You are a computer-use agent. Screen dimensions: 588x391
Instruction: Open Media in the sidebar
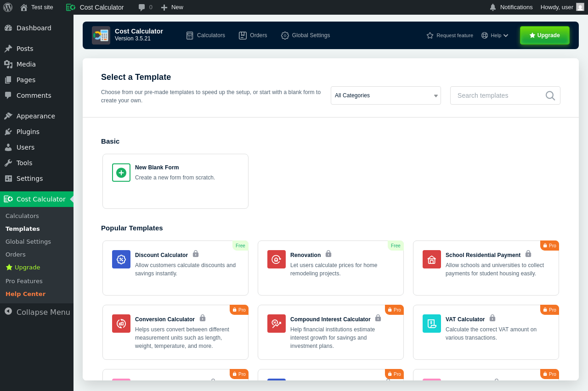pos(37,64)
